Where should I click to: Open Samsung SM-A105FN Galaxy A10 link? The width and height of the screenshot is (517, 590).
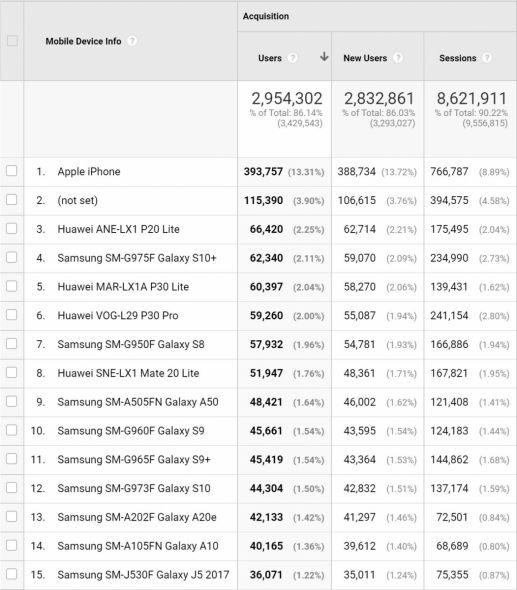(138, 546)
